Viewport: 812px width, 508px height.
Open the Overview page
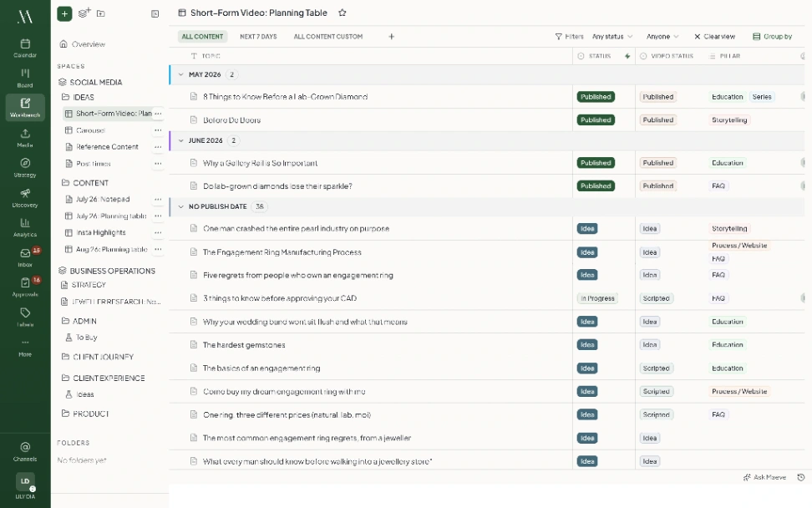click(x=83, y=44)
